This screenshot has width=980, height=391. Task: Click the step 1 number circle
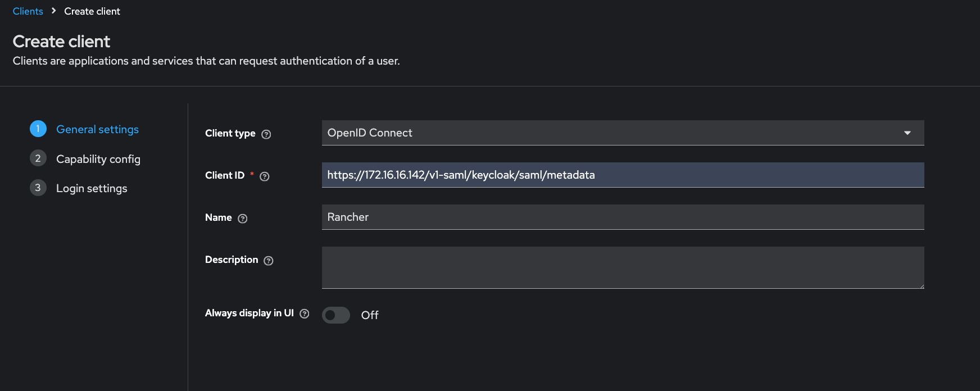(x=38, y=129)
